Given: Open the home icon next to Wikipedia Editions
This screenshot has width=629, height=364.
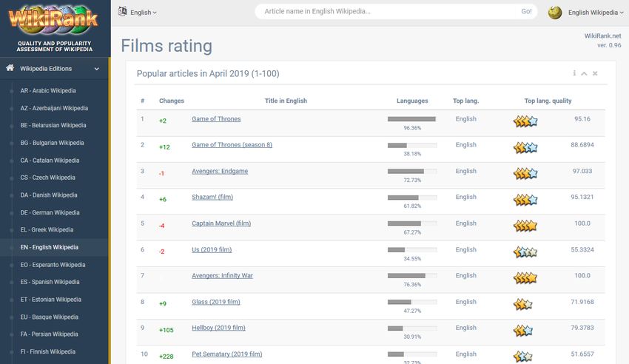Looking at the screenshot, I should coord(10,68).
